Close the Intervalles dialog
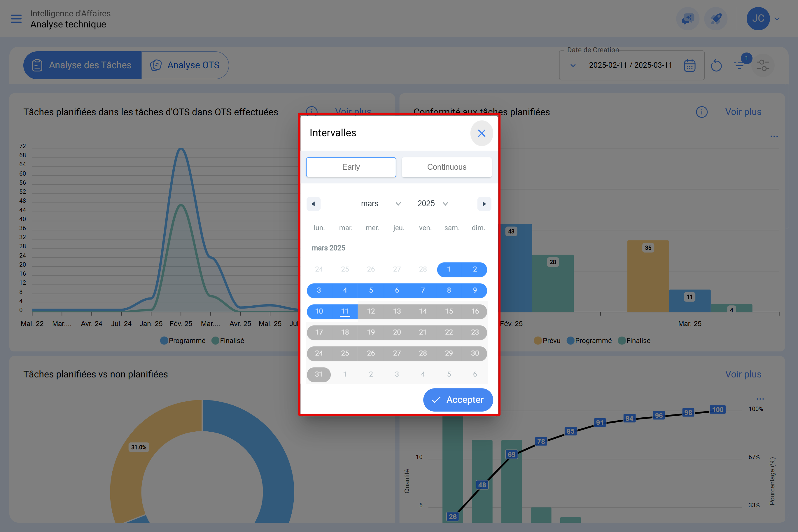 coord(482,133)
